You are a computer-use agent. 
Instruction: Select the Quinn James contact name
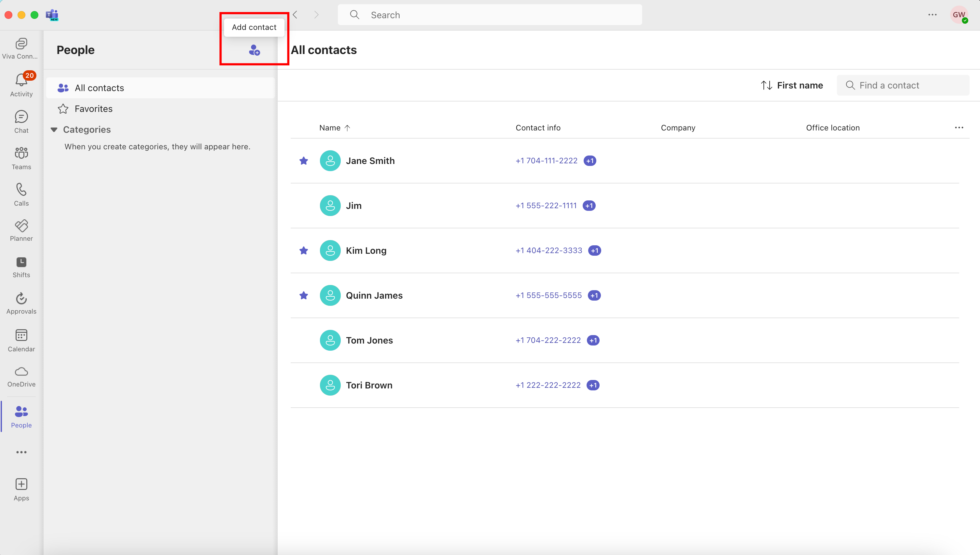pyautogui.click(x=374, y=295)
